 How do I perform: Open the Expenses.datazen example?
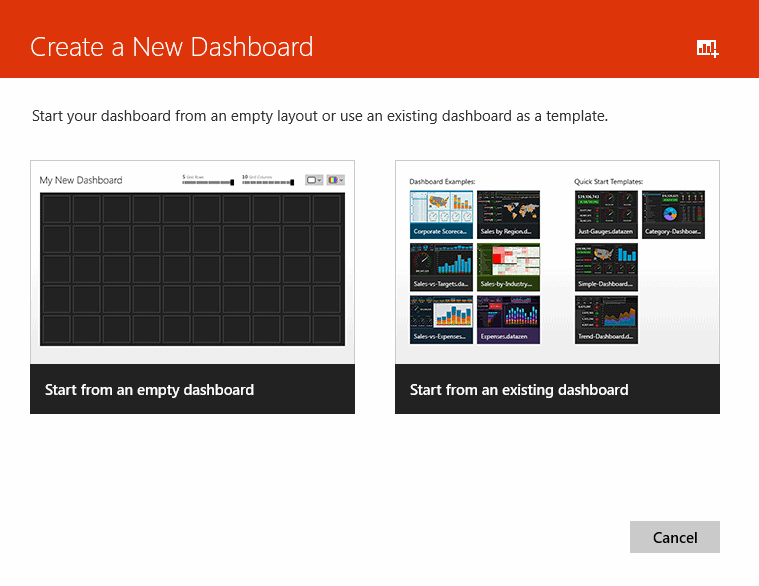coord(508,319)
